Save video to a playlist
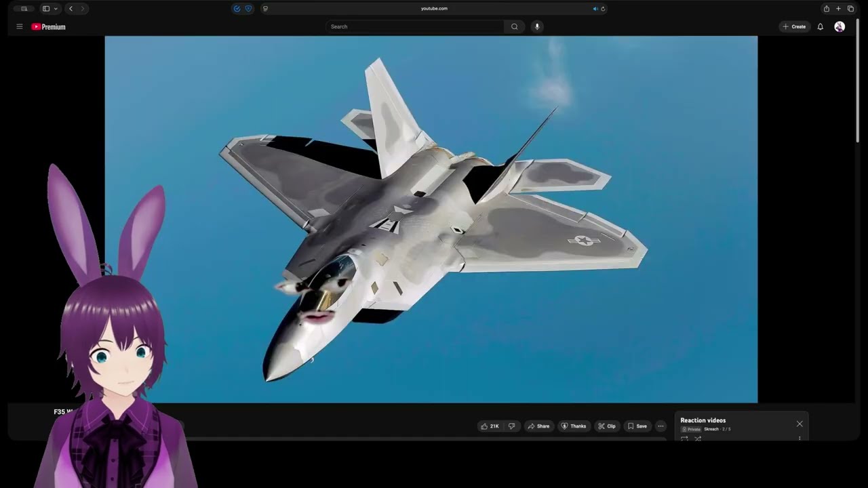 [637, 426]
